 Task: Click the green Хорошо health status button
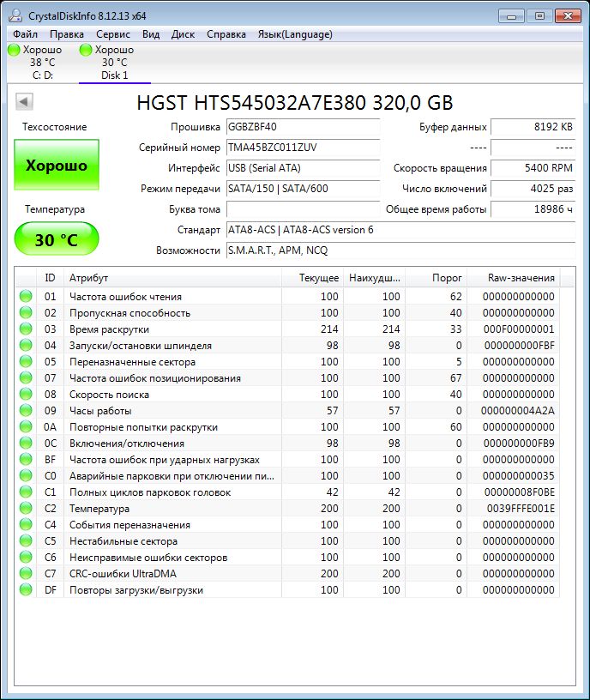[x=57, y=165]
